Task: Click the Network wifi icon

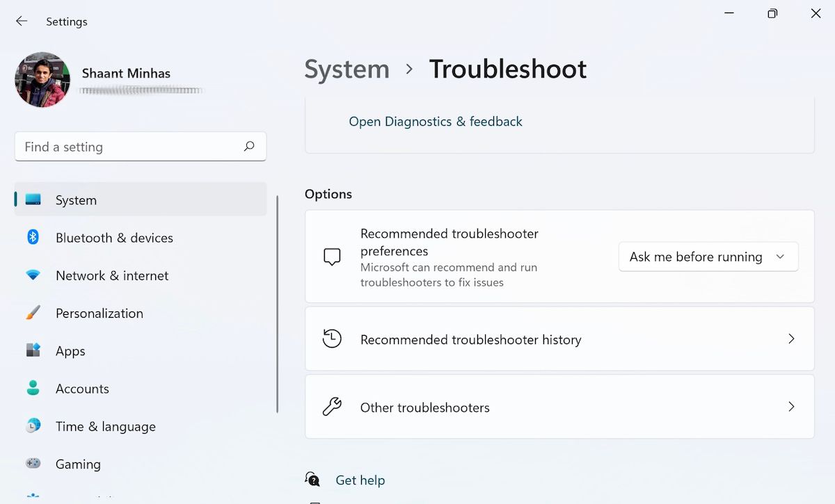Action: coord(33,275)
